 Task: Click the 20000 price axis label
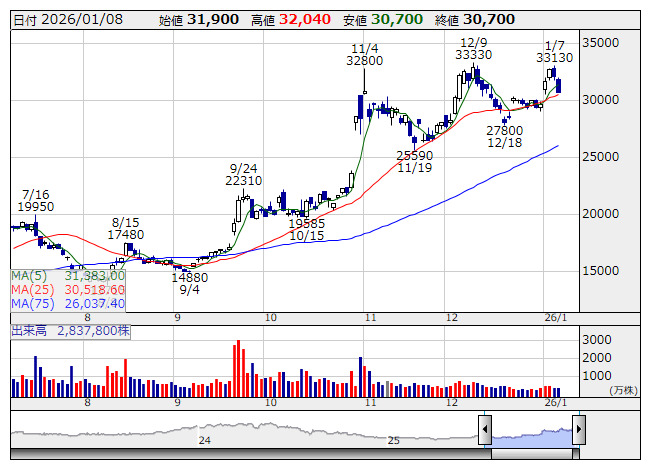pyautogui.click(x=601, y=214)
